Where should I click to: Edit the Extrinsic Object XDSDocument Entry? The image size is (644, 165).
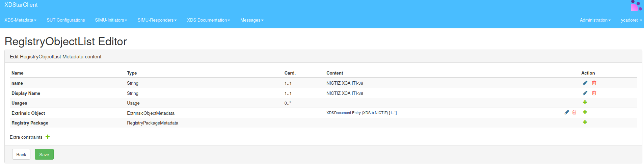pyautogui.click(x=567, y=112)
